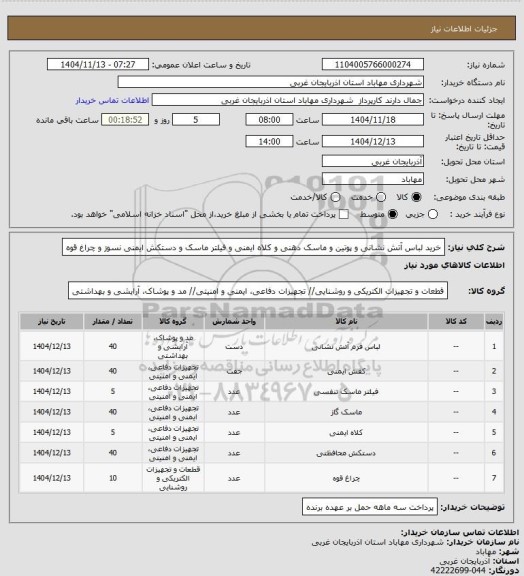The height and width of the screenshot is (576, 524).
Task: Click the اطلاعات تماس سازمان خریدار heading
Action: tap(460, 532)
